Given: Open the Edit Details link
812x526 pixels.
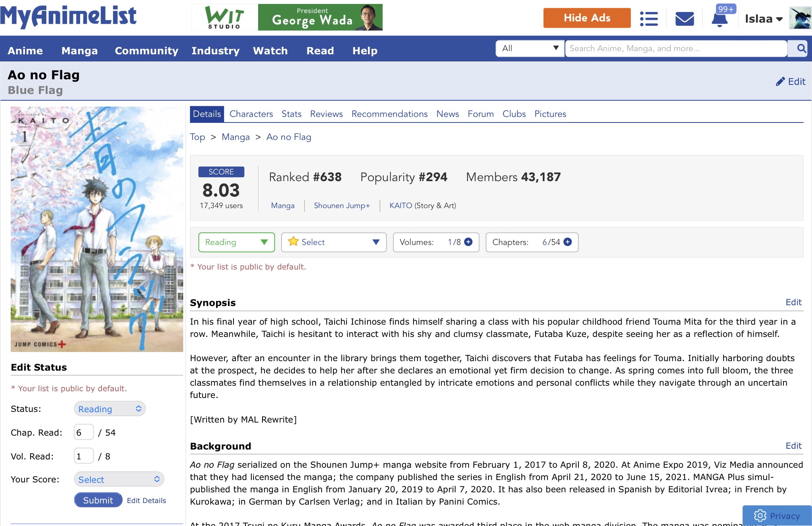Looking at the screenshot, I should coord(146,501).
